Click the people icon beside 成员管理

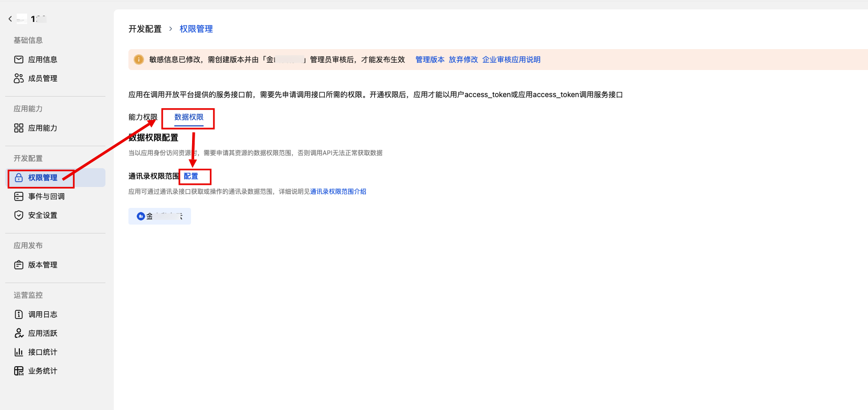click(19, 78)
